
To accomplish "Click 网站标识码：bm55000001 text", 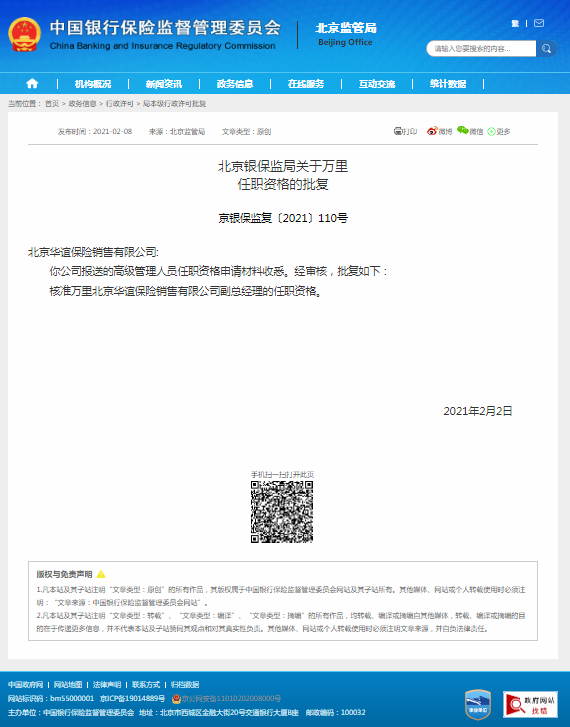I will 51,698.
